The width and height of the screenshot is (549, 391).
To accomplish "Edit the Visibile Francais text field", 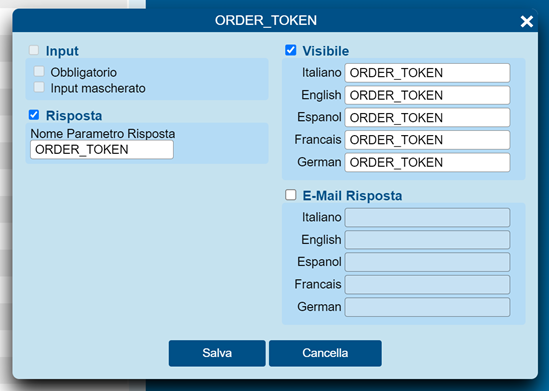I will tap(427, 140).
